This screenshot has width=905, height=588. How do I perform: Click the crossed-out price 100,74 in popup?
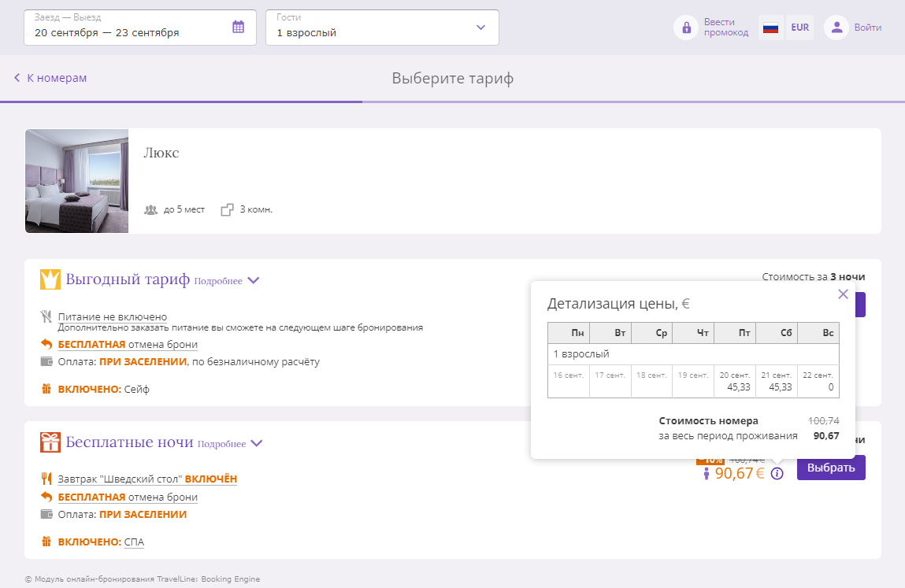click(824, 420)
